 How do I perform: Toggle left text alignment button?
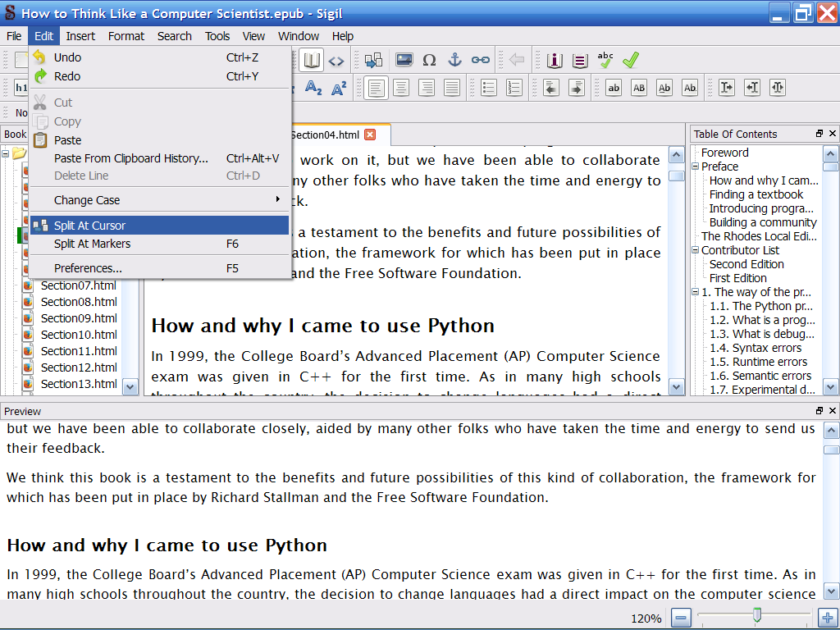click(x=377, y=88)
